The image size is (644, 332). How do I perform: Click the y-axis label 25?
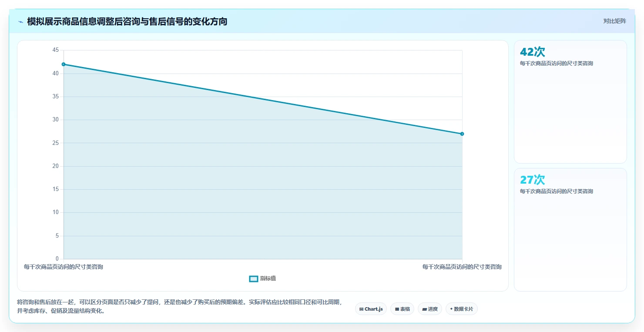[x=55, y=143]
